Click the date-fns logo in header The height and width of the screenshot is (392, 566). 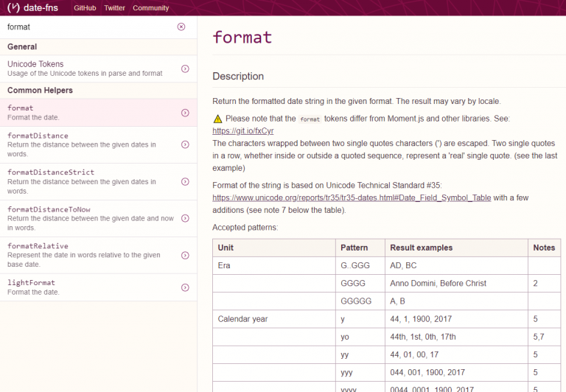click(32, 7)
